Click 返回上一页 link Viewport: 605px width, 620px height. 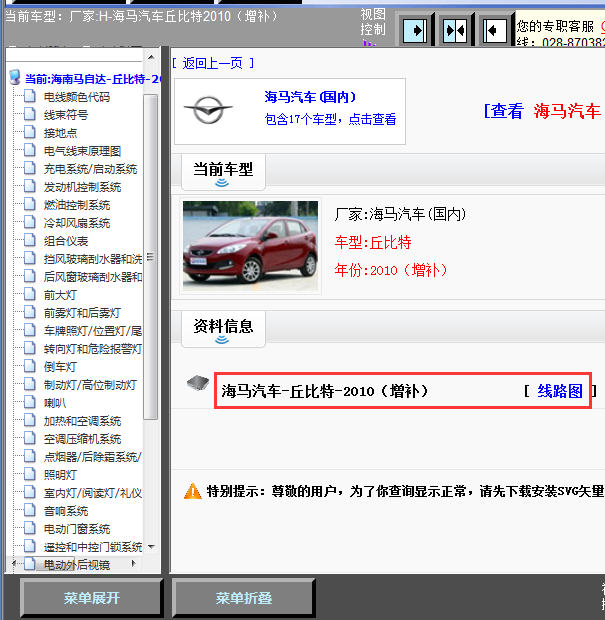click(213, 63)
